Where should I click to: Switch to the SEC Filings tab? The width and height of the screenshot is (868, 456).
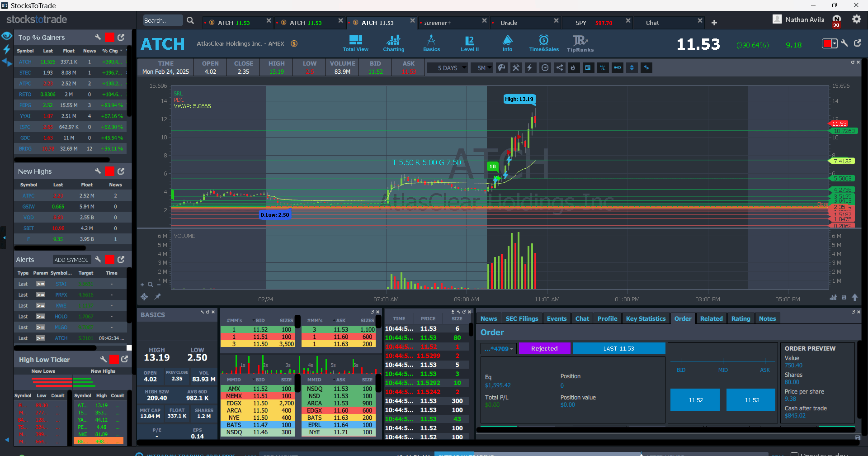pos(522,318)
